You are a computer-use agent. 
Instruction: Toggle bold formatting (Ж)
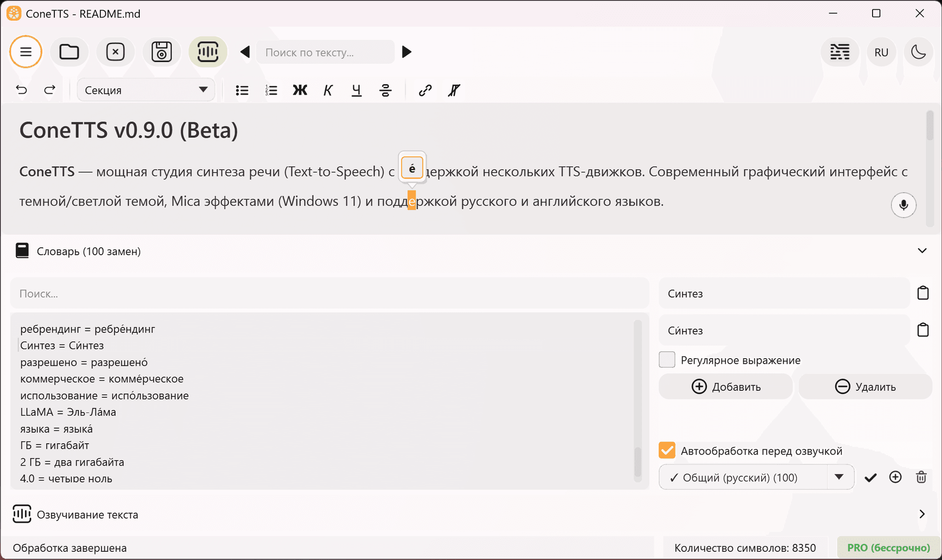[x=300, y=90]
